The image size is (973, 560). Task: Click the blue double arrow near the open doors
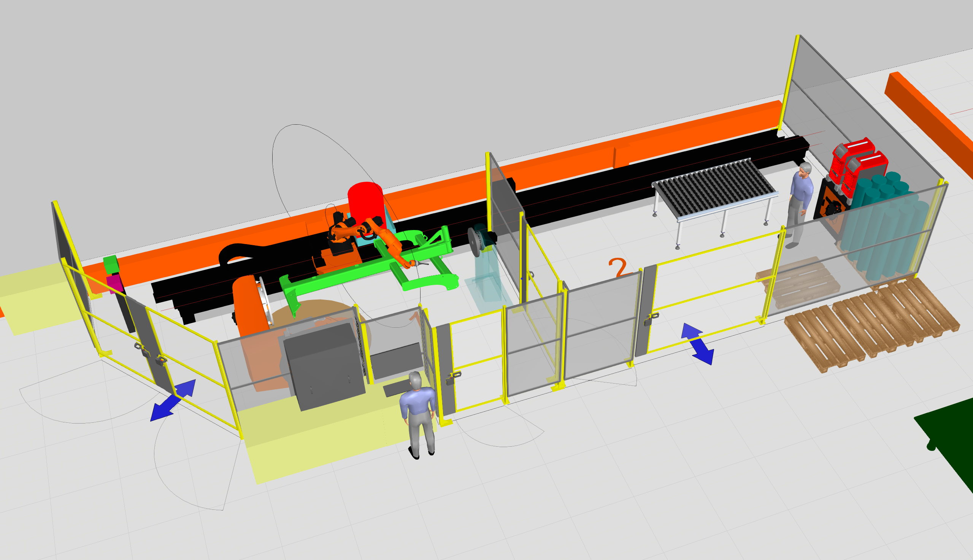pyautogui.click(x=173, y=400)
